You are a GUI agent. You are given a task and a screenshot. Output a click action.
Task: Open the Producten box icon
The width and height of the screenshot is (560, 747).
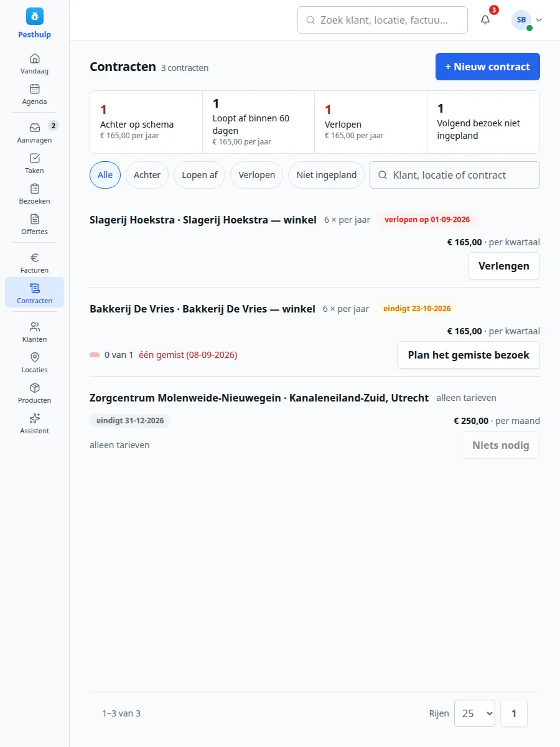click(x=35, y=388)
